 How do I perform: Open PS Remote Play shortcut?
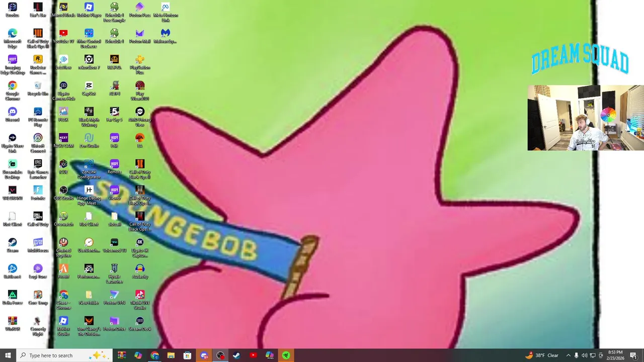(38, 117)
